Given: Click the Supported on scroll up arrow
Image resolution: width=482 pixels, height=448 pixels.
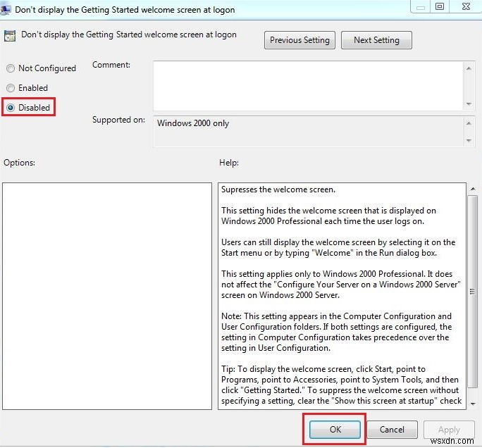Looking at the screenshot, I should 469,123.
